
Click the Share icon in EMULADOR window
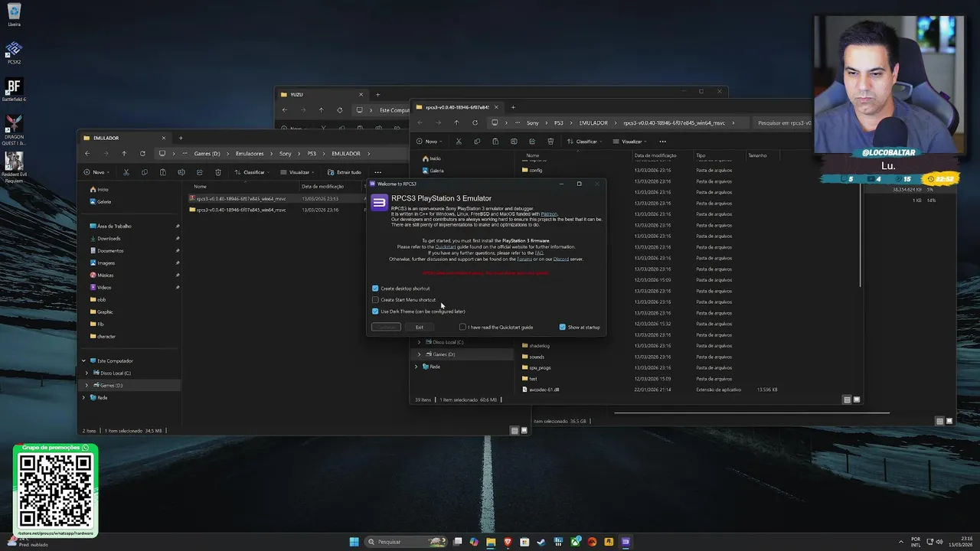[199, 172]
